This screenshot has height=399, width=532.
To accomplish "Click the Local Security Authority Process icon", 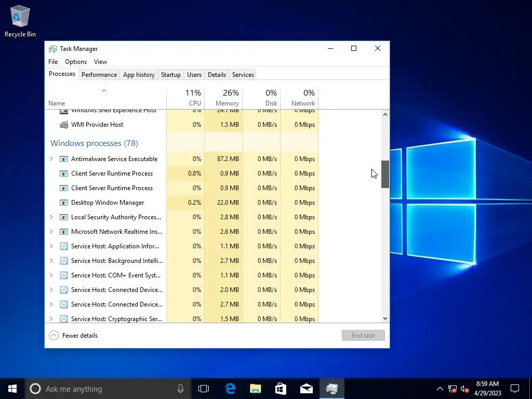I will click(x=64, y=217).
